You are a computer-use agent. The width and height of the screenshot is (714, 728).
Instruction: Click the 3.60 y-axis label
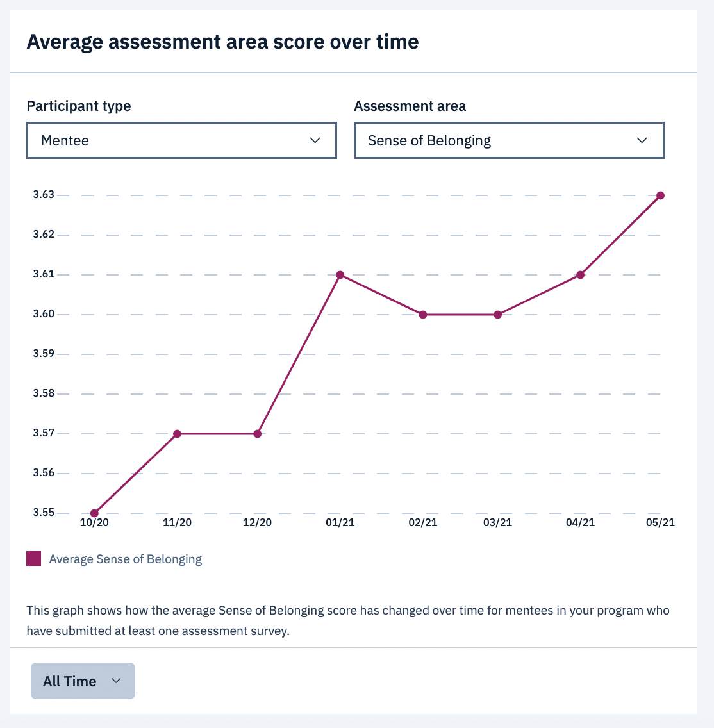coord(44,314)
